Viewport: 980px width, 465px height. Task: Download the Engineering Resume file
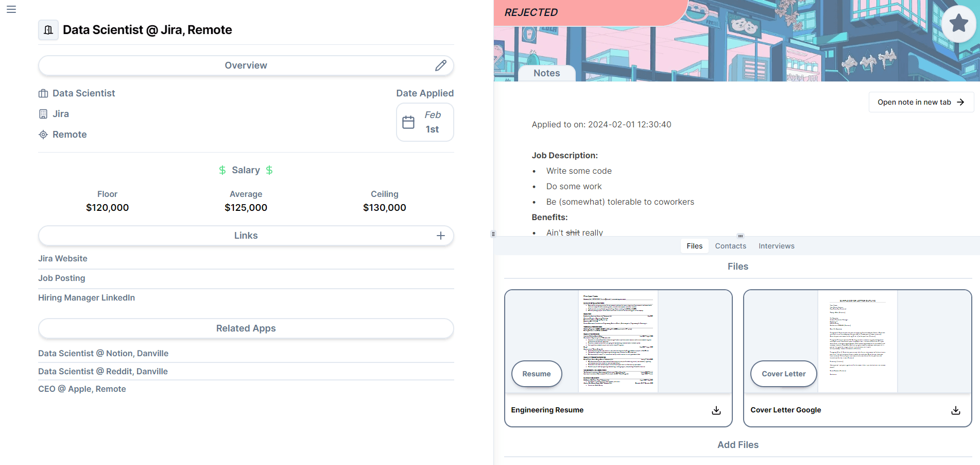[716, 410]
